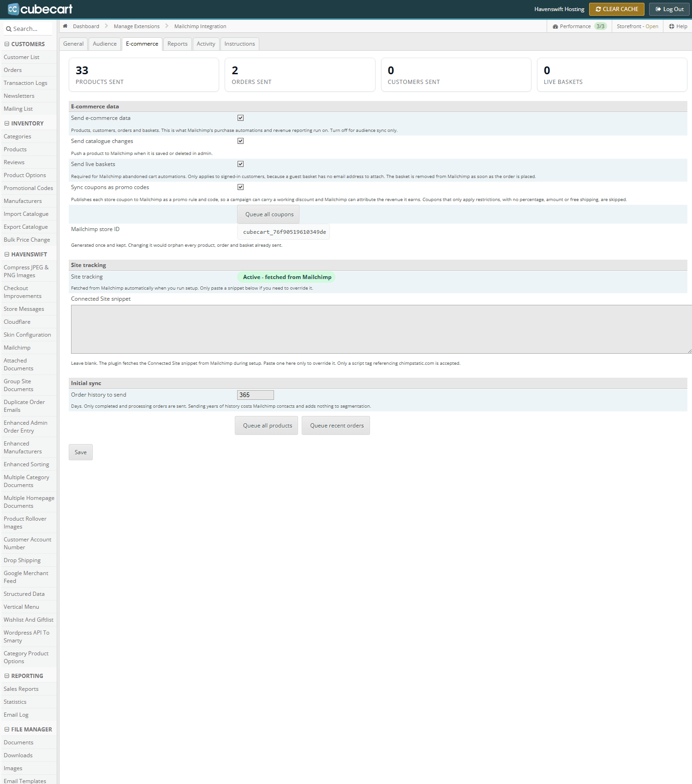Open Export Catalogue in the sidebar
Image resolution: width=692 pixels, height=784 pixels.
26,227
